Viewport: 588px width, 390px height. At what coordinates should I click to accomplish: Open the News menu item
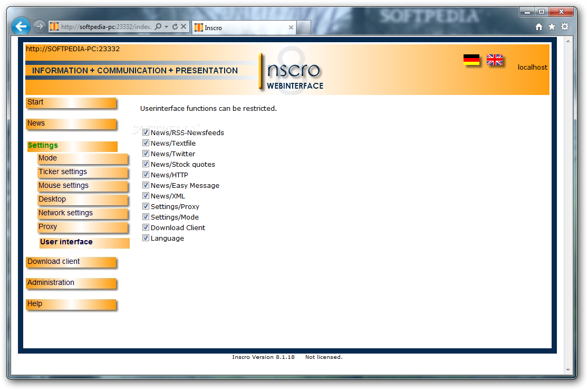(71, 124)
